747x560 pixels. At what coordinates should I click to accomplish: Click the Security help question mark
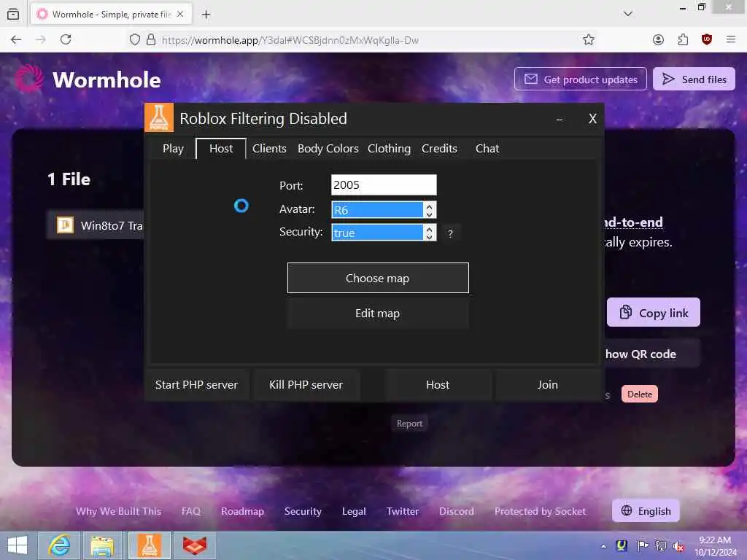(x=450, y=233)
